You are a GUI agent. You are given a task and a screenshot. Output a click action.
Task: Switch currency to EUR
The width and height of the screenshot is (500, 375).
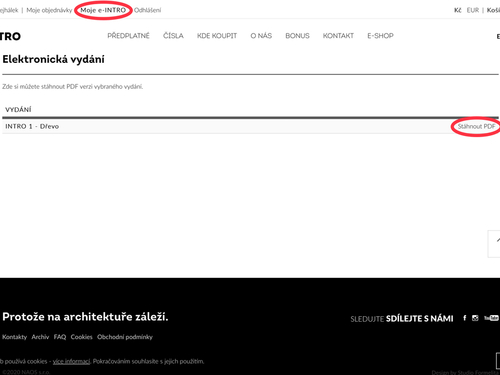click(x=473, y=10)
